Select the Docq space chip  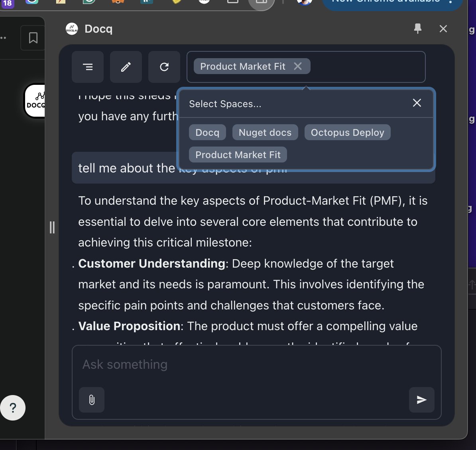tap(207, 132)
